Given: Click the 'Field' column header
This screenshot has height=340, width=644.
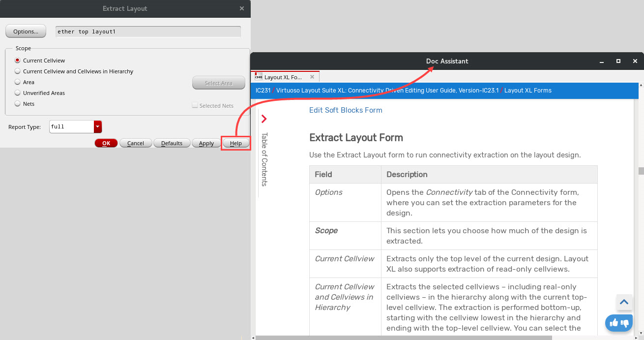Looking at the screenshot, I should click(x=345, y=174).
